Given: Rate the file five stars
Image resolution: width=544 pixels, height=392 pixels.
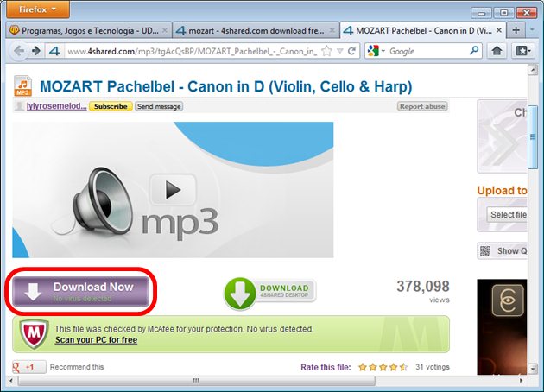Looking at the screenshot, I should point(403,367).
